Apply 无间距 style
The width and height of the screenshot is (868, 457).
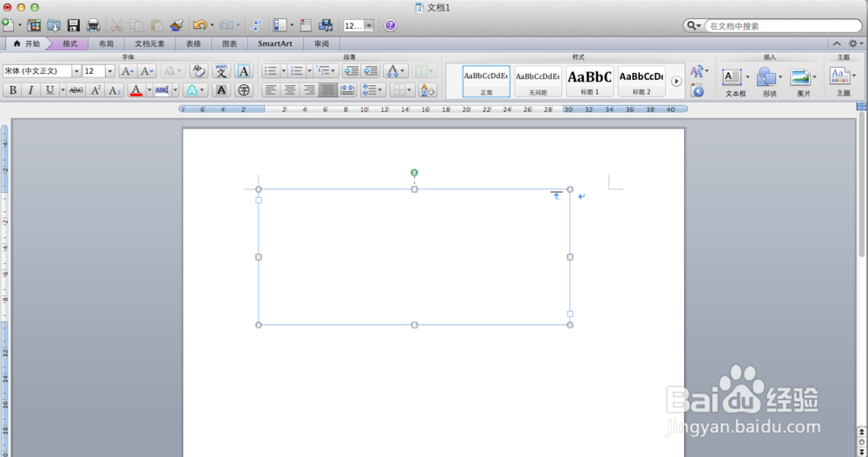(x=537, y=81)
